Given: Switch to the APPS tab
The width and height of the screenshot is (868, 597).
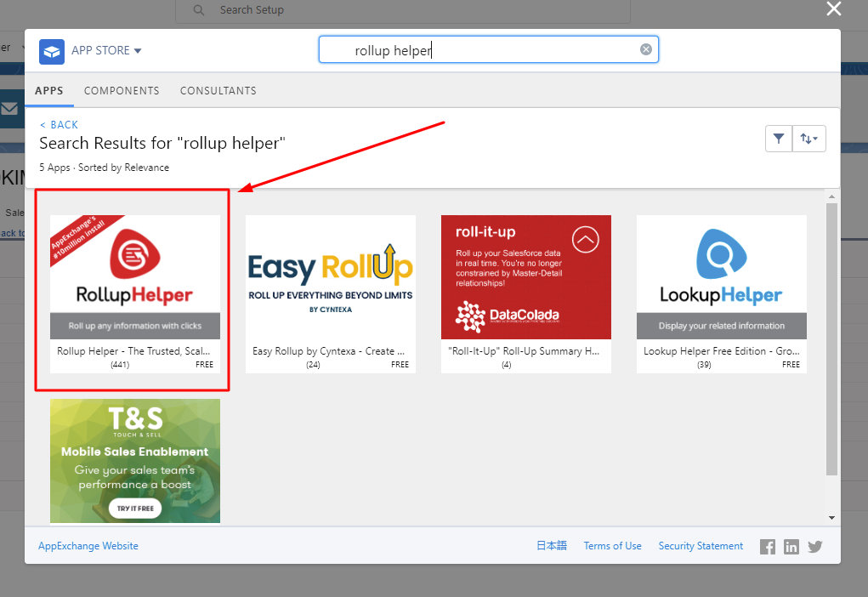Looking at the screenshot, I should click(49, 90).
